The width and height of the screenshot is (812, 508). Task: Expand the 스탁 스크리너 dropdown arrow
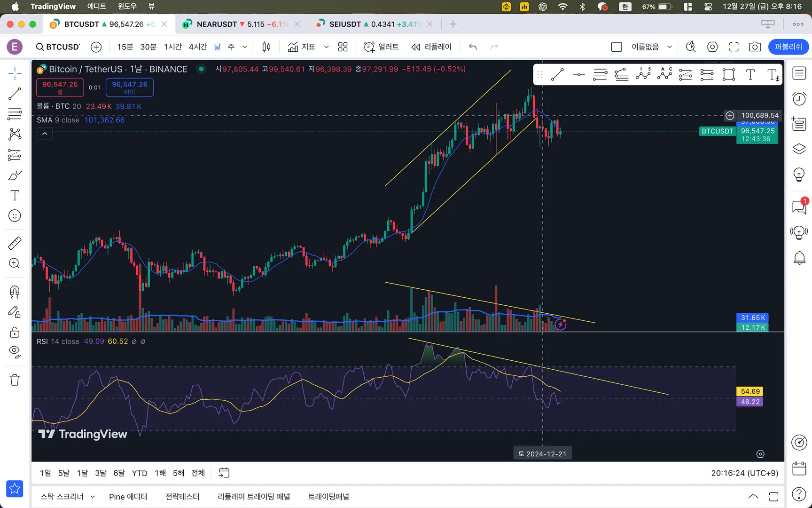93,497
